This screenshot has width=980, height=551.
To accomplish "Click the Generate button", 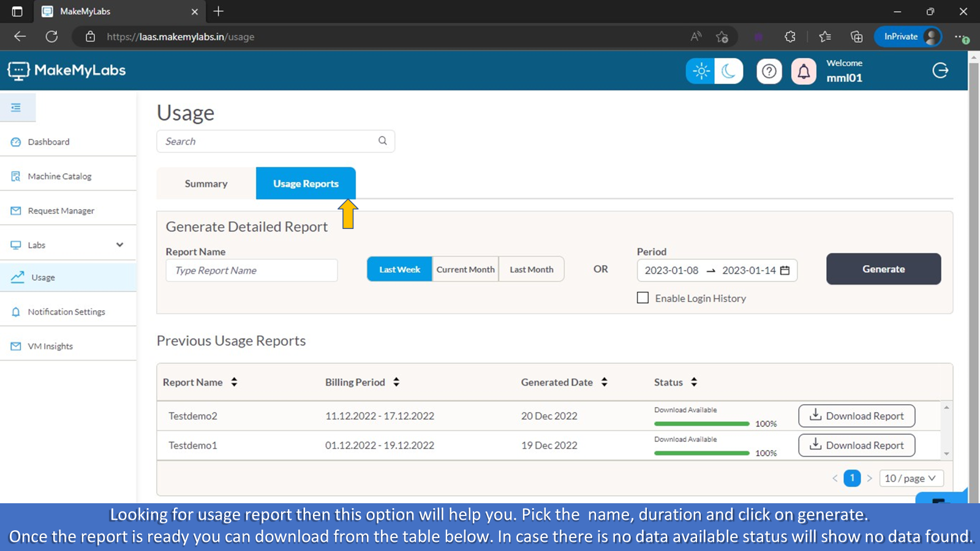I will (883, 269).
